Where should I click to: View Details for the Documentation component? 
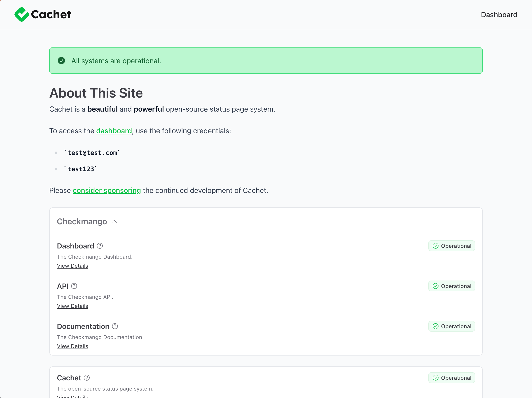coord(72,346)
